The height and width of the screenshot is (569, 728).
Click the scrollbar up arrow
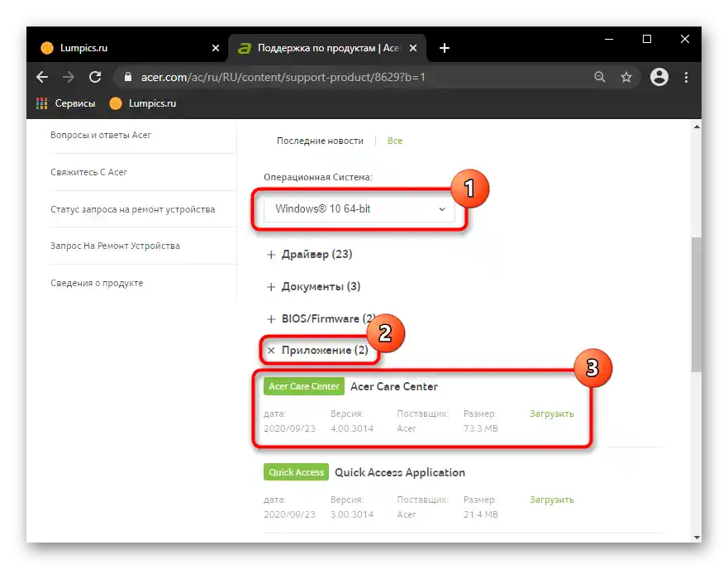[x=697, y=127]
